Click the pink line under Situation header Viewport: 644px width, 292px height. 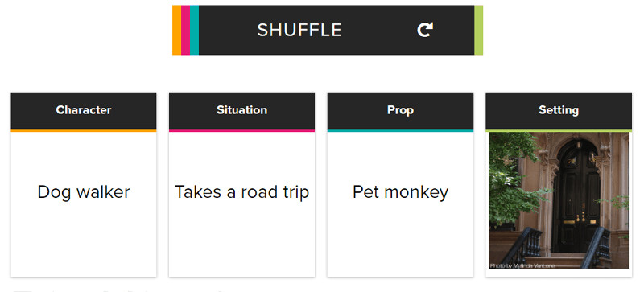click(x=242, y=130)
